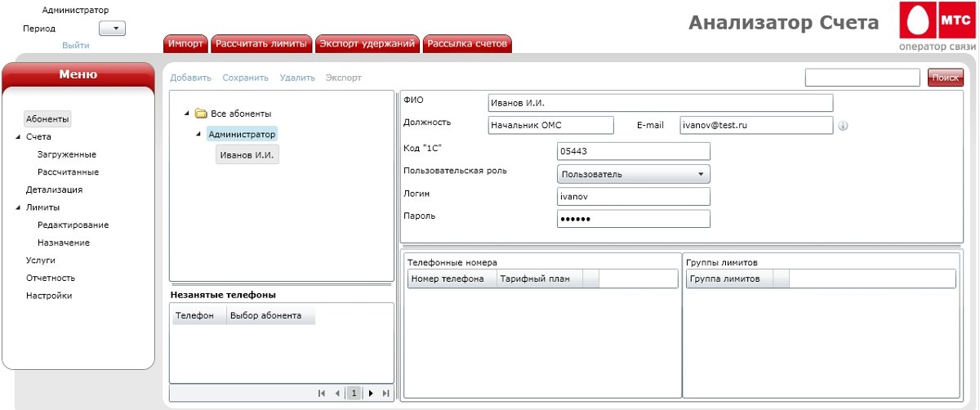Image resolution: width=980 pixels, height=410 pixels.
Task: Click the Администратор user name at top
Action: 76,11
